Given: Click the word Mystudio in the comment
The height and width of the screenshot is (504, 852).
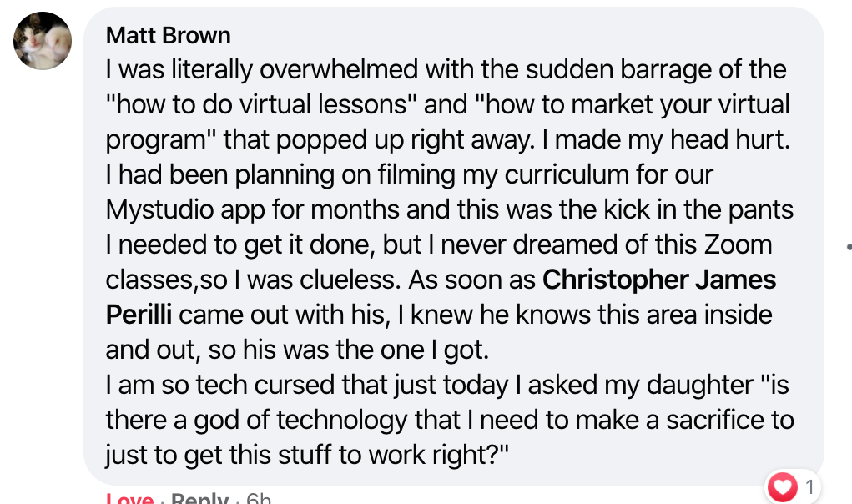Looking at the screenshot, I should [x=159, y=211].
